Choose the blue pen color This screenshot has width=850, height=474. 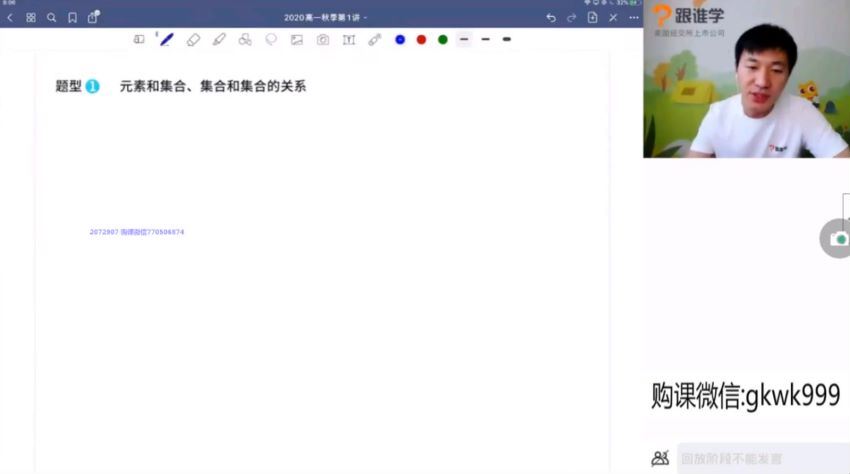400,40
